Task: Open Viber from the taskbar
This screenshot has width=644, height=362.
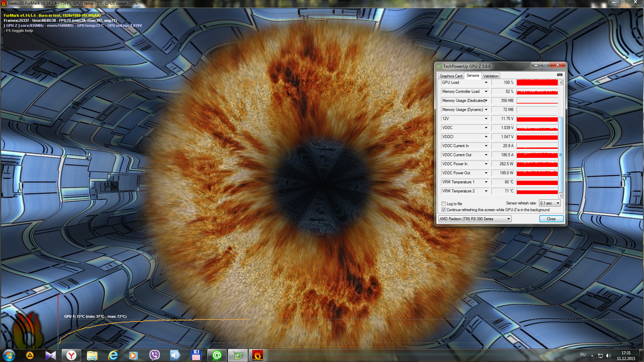Action: [x=154, y=355]
